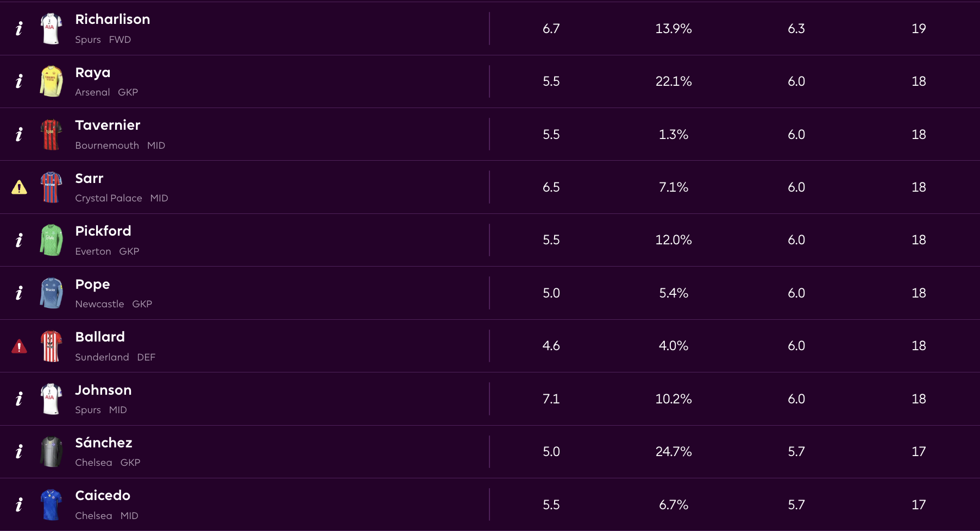Click Sánchez's info icon

[x=19, y=452]
